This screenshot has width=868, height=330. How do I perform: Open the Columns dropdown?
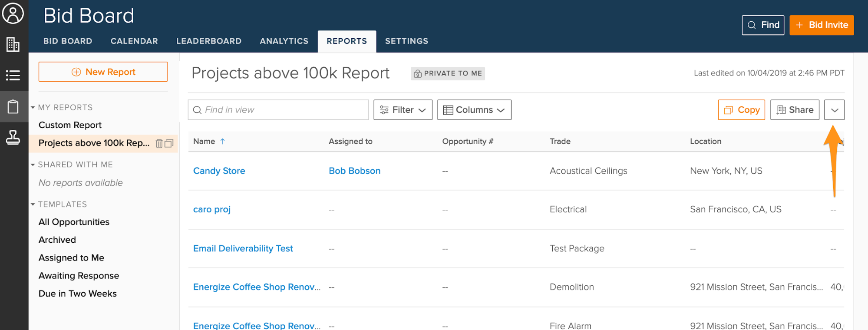point(474,110)
